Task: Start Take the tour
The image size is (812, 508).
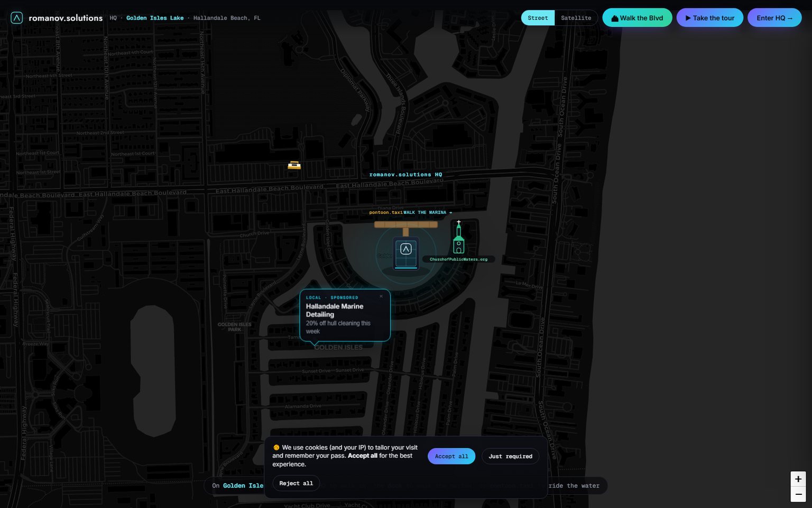Action: [x=709, y=18]
